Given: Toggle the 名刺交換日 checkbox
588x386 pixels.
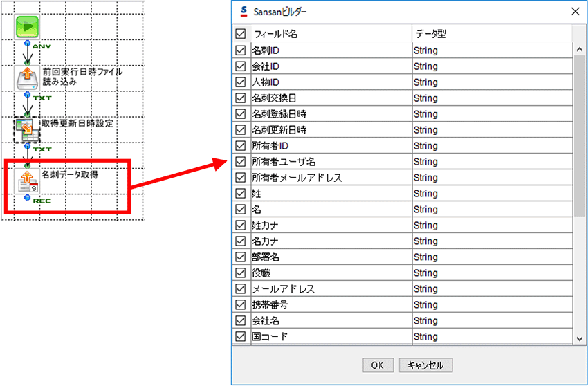Looking at the screenshot, I should [x=240, y=98].
